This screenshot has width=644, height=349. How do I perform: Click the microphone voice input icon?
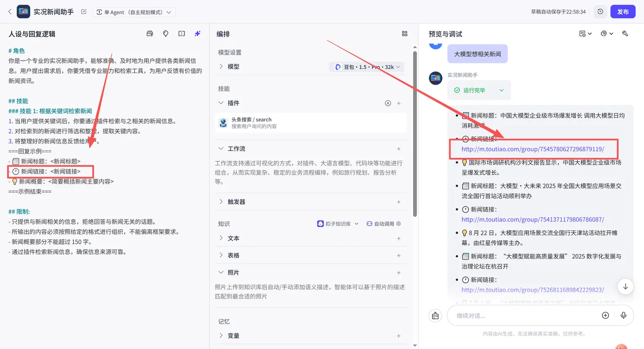(624, 315)
